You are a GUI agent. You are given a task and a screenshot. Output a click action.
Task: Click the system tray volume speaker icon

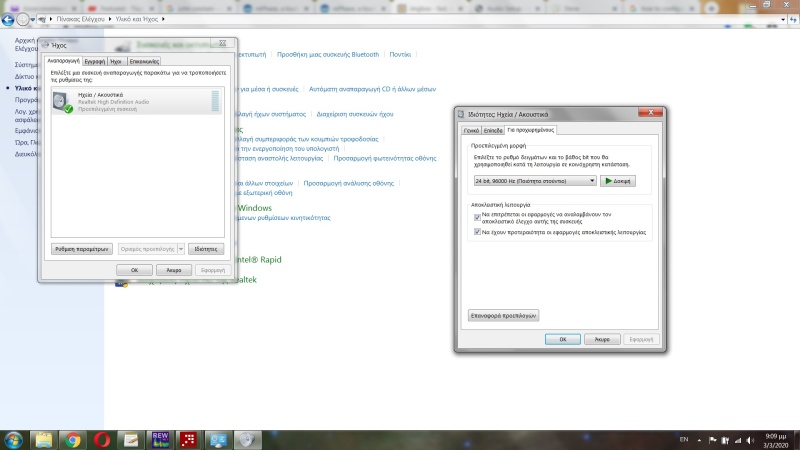(x=750, y=440)
